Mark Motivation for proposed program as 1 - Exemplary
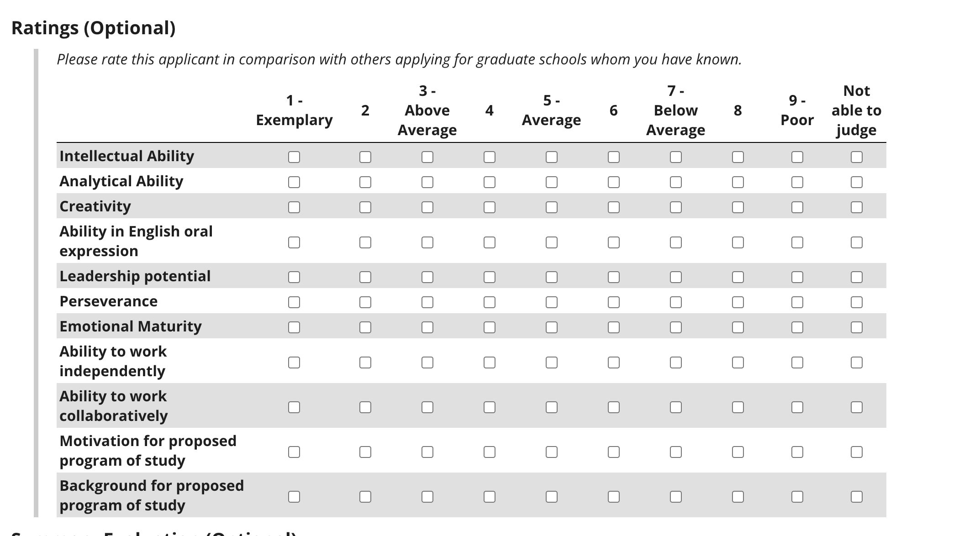Screen dimensions: 980x536 (x=294, y=452)
